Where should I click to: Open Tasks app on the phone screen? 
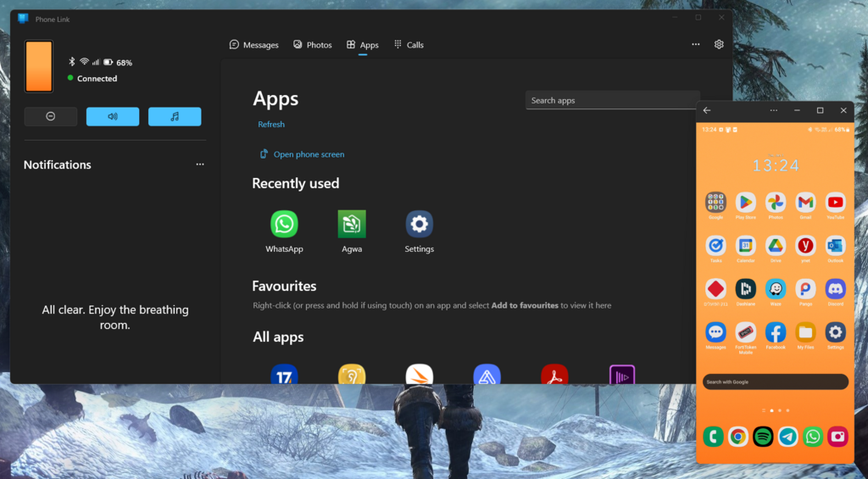[x=715, y=245]
